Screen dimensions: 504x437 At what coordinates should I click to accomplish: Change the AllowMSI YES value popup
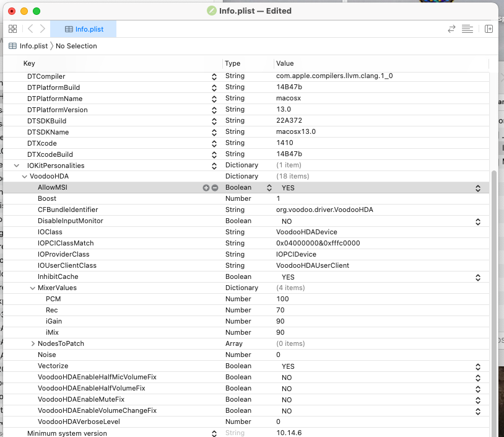(478, 188)
